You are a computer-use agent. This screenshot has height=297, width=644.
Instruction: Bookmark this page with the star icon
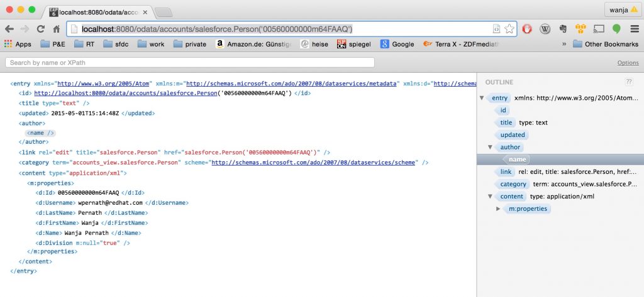tap(509, 29)
